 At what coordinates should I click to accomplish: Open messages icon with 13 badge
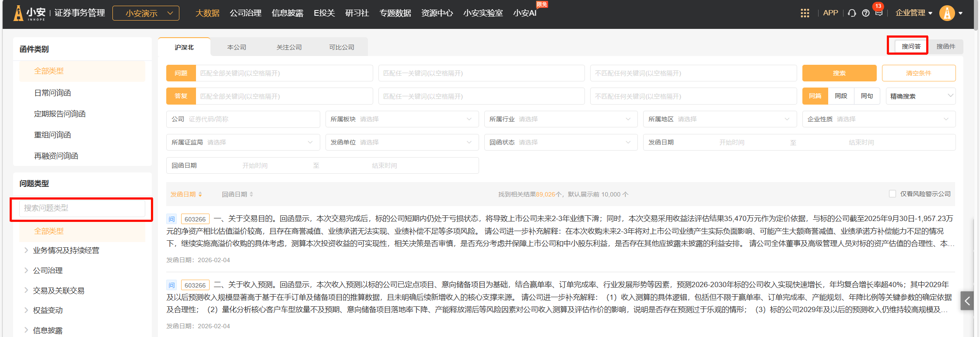878,13
